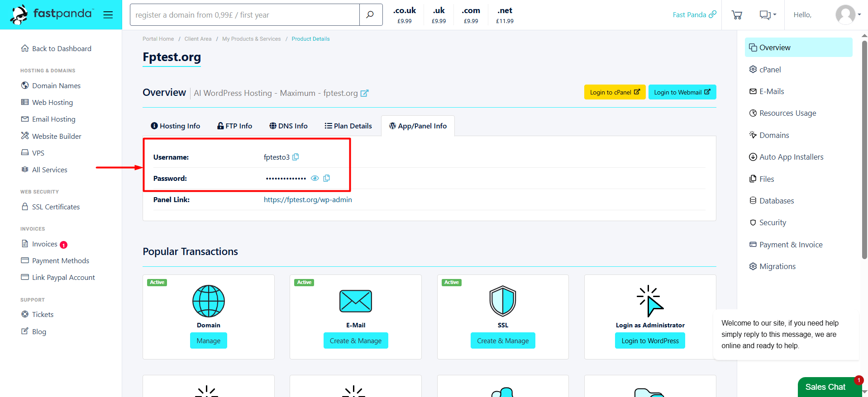Image resolution: width=868 pixels, height=397 pixels.
Task: Click the Client Area breadcrumb
Action: pos(198,39)
